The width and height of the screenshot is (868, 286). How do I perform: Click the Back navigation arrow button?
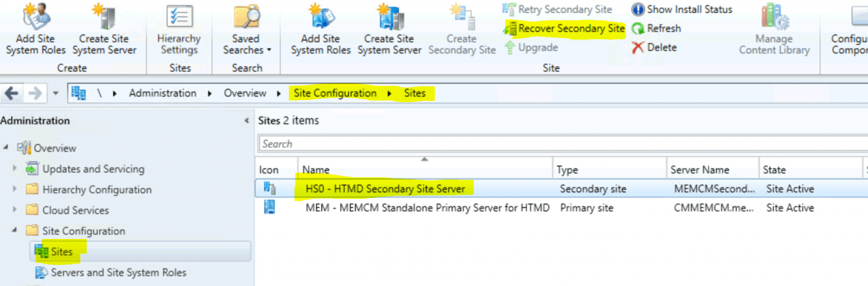pyautogui.click(x=12, y=93)
